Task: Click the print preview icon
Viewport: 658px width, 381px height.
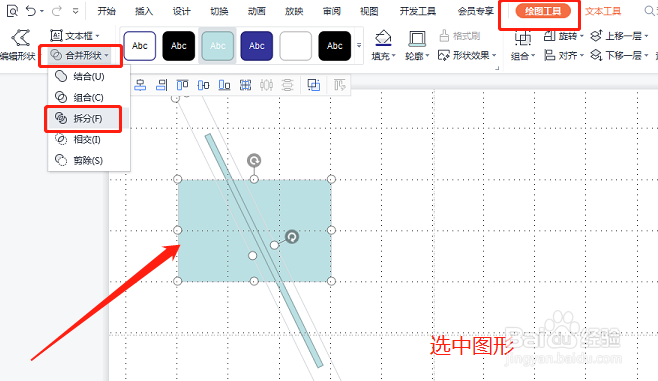Action: (x=13, y=10)
